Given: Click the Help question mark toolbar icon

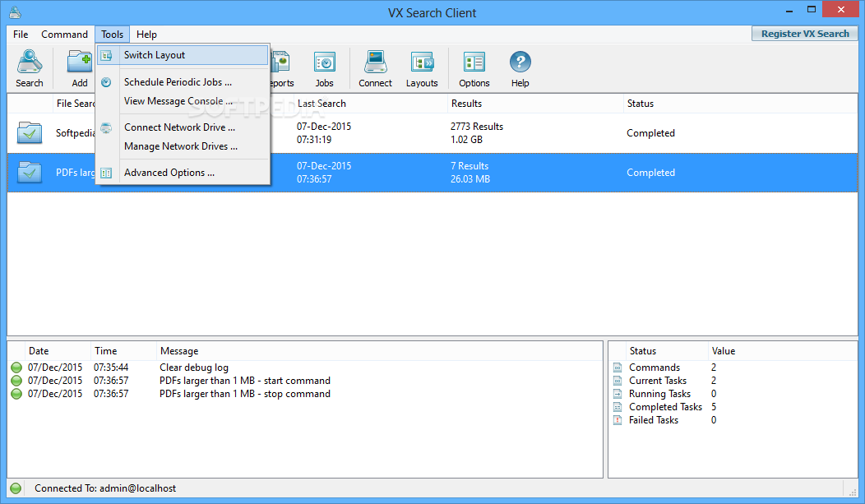Looking at the screenshot, I should pyautogui.click(x=520, y=62).
